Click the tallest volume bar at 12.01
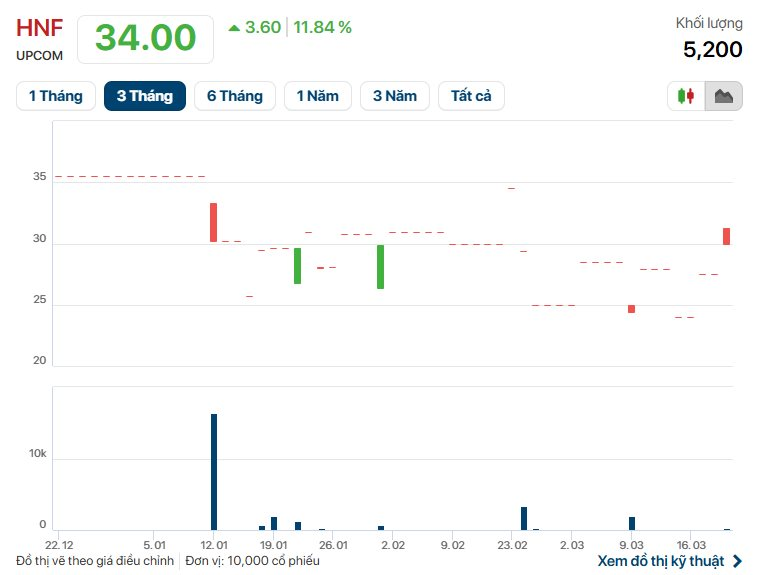Screen dimensions: 759x575 pos(214,470)
